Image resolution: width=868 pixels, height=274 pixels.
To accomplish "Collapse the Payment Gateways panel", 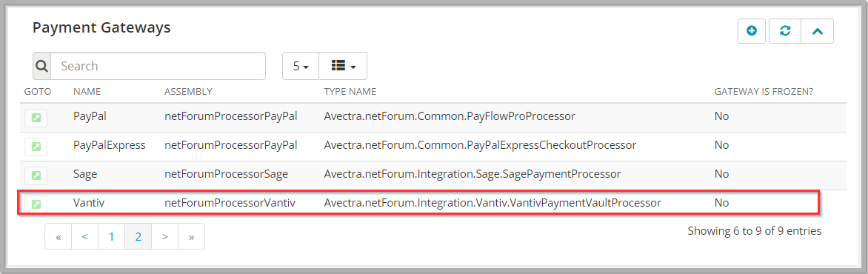I will [x=818, y=31].
